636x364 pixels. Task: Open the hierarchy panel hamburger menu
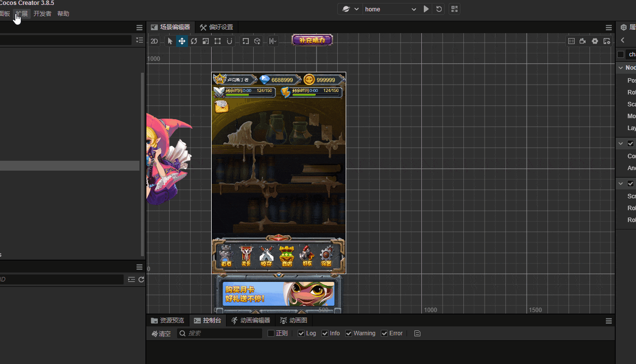coord(139,28)
